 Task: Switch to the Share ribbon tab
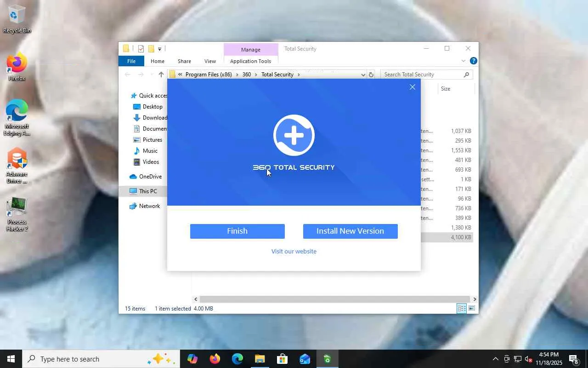[x=184, y=61]
